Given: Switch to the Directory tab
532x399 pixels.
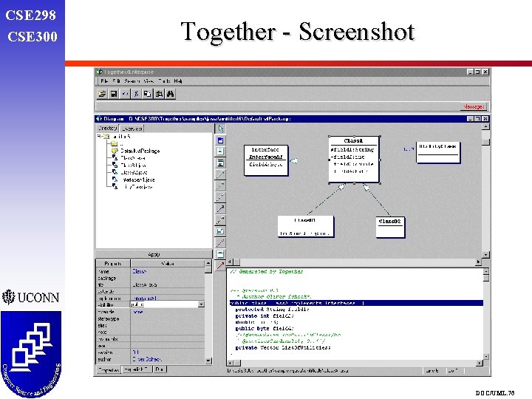Looking at the screenshot, I should click(108, 129).
